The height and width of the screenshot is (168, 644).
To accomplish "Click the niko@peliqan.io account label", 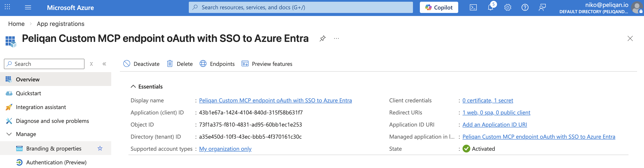I will pos(606,5).
